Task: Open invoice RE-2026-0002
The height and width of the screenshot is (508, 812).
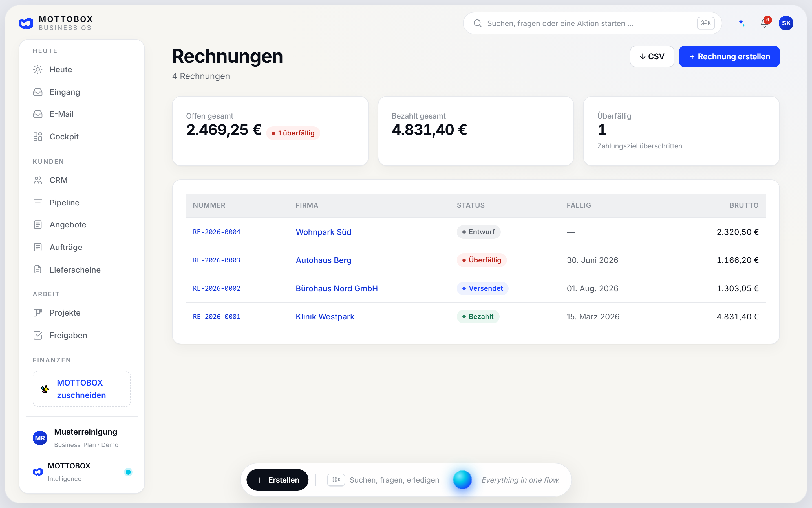Action: tap(217, 288)
